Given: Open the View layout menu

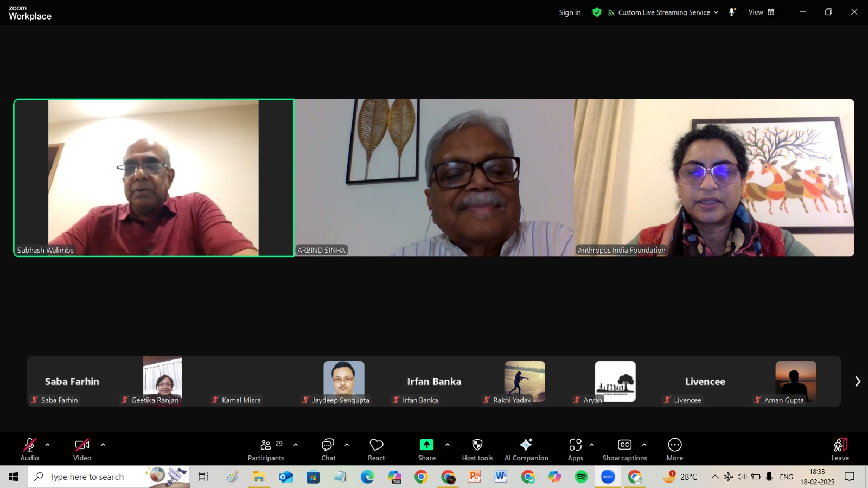Looking at the screenshot, I should [761, 12].
